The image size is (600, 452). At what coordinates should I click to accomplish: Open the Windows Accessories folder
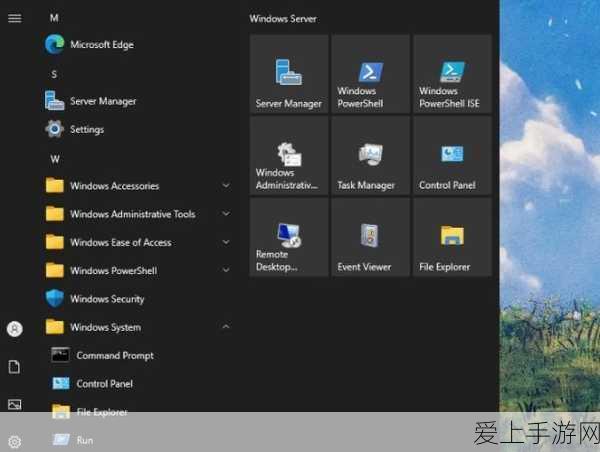point(137,186)
